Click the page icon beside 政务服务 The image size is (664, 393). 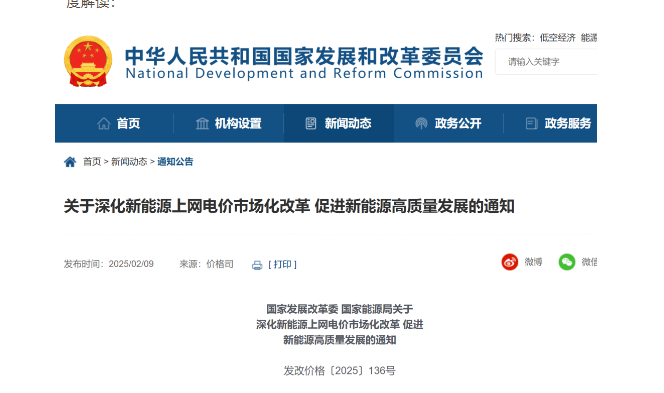pos(531,124)
